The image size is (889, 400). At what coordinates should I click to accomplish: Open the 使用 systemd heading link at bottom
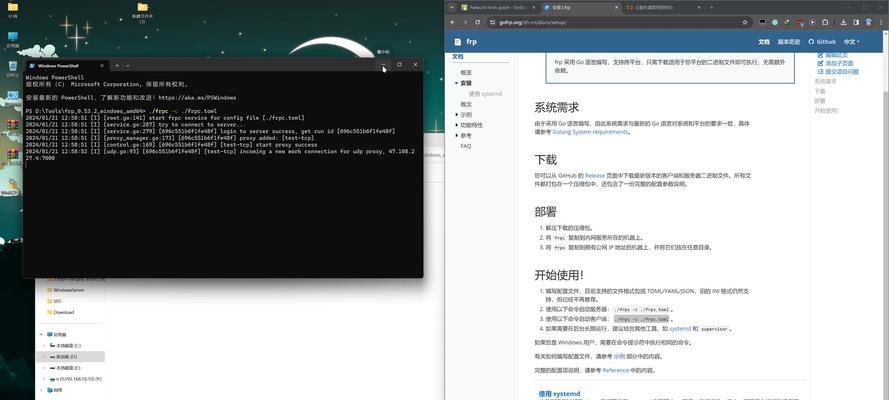pos(559,393)
